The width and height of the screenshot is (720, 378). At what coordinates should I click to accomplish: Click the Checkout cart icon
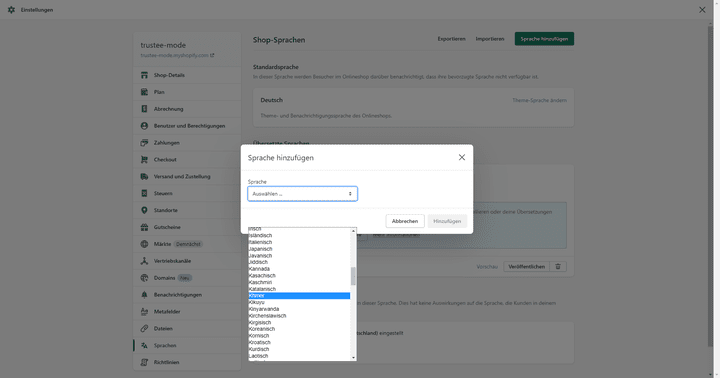pos(144,159)
